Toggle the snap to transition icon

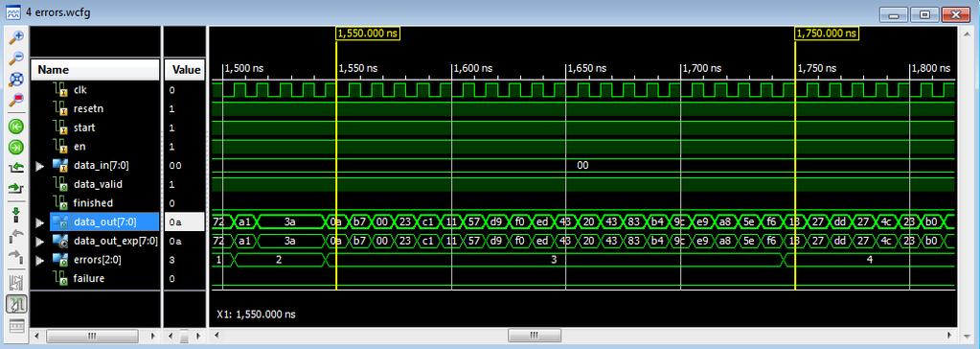point(15,305)
